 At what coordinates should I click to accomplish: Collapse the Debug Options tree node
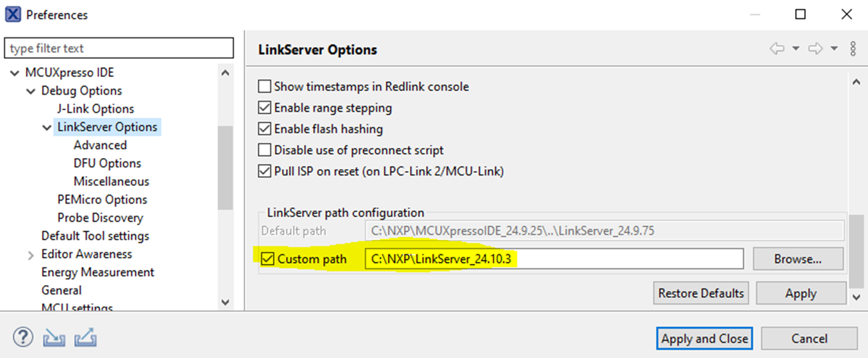point(31,91)
